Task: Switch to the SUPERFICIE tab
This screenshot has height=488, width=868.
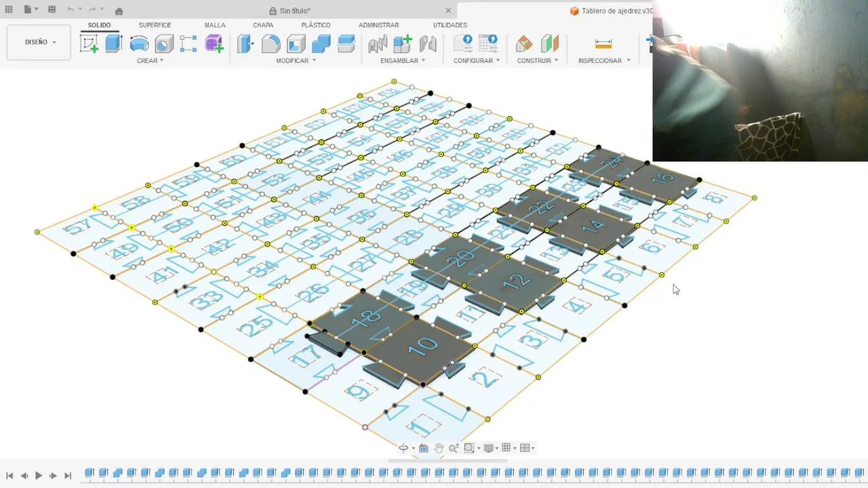Action: 155,25
